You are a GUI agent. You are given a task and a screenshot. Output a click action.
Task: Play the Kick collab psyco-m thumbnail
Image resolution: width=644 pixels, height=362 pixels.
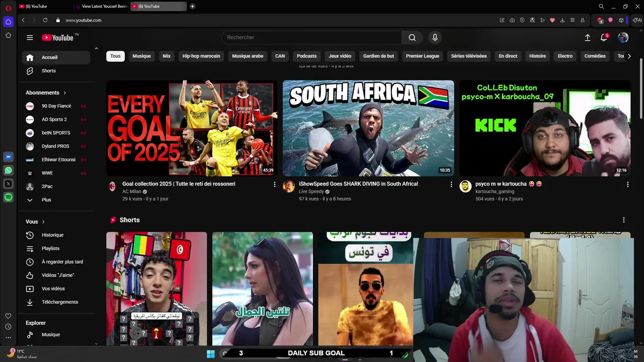545,128
